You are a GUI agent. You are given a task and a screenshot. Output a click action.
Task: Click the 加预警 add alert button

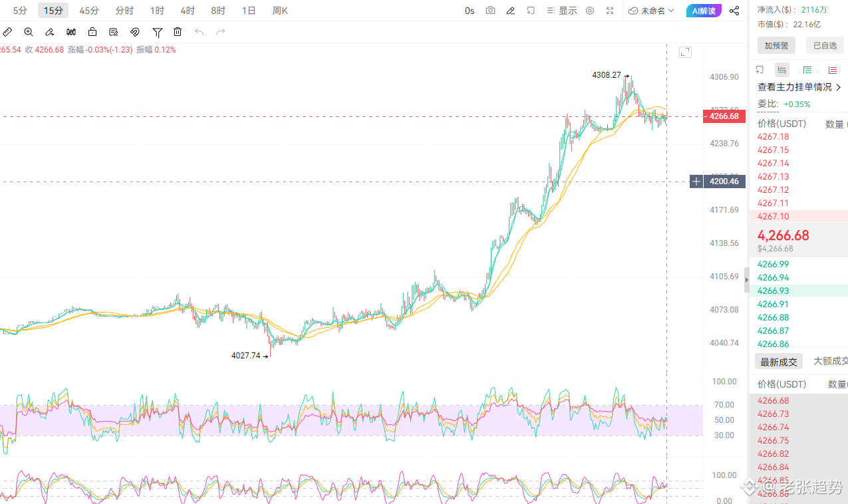776,45
